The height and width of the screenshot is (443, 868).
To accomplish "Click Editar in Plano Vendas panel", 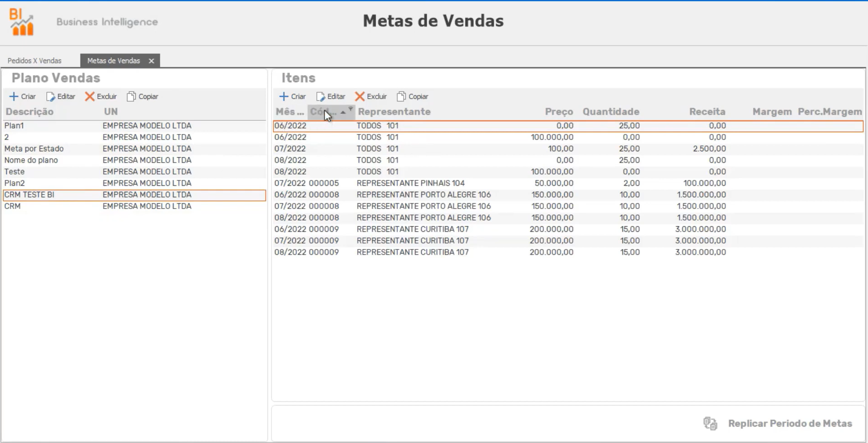I will [x=61, y=96].
